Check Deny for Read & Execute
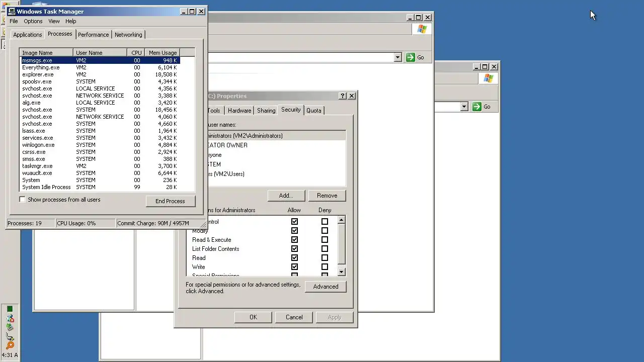The width and height of the screenshot is (644, 362). click(325, 240)
